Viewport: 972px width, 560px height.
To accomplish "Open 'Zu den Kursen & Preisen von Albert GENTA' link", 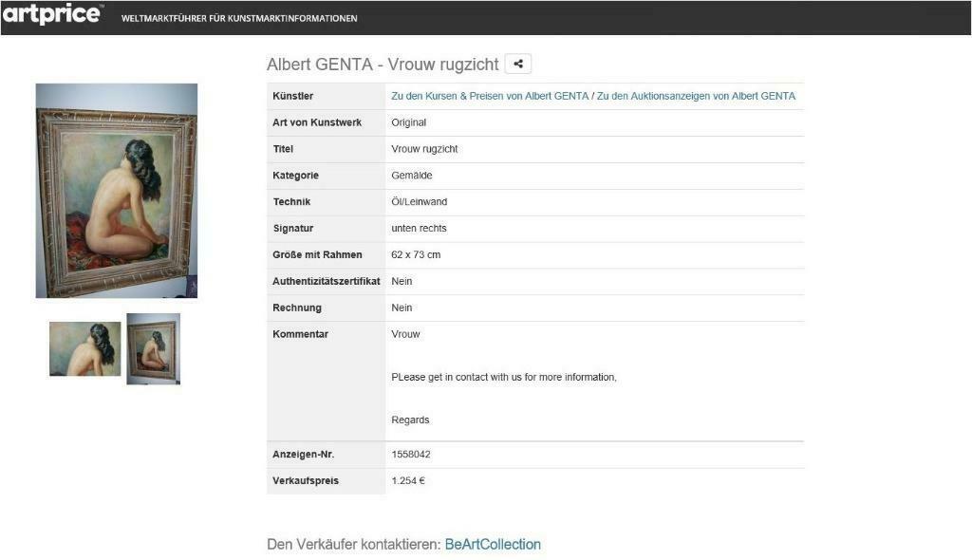I will [490, 96].
